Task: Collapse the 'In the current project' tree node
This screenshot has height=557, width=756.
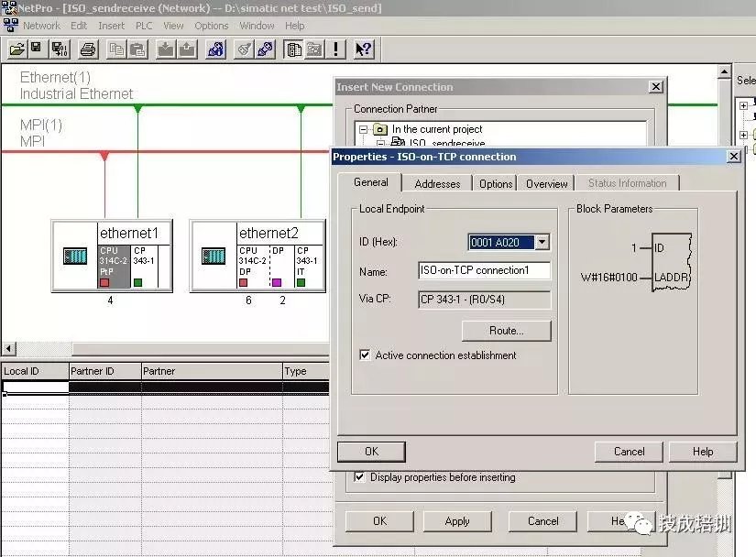Action: (363, 130)
